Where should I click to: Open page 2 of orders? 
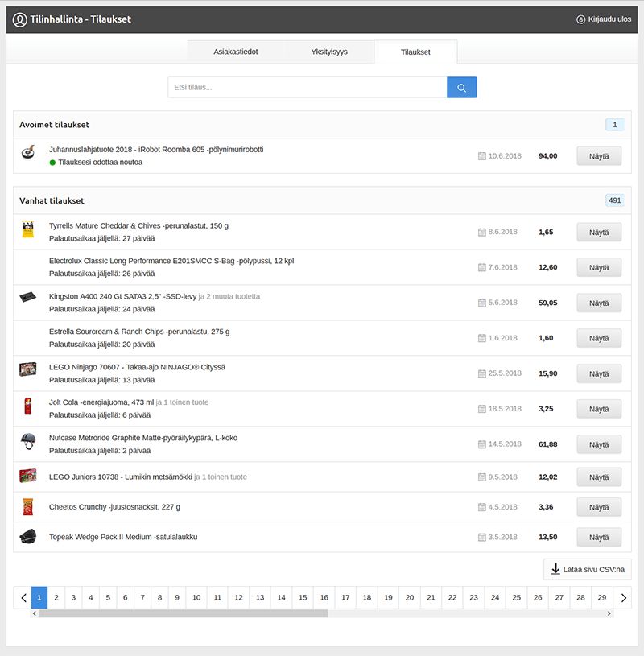click(56, 598)
